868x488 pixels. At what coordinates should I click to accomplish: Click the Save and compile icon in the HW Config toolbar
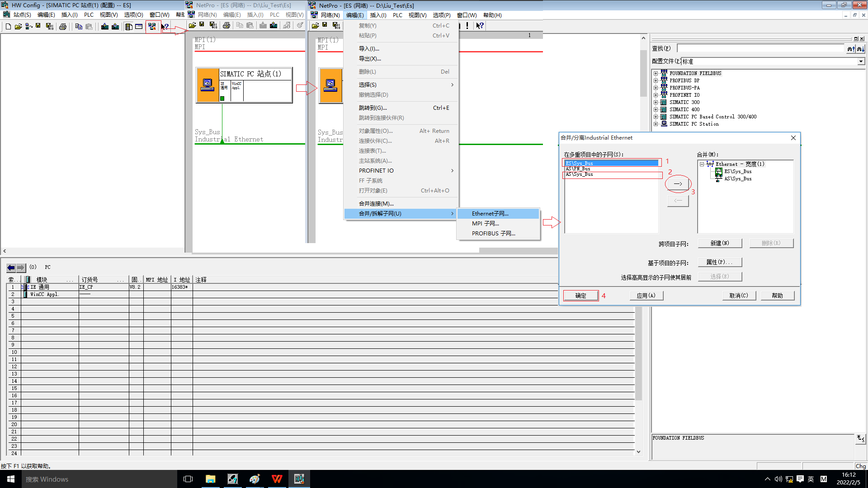pyautogui.click(x=49, y=26)
